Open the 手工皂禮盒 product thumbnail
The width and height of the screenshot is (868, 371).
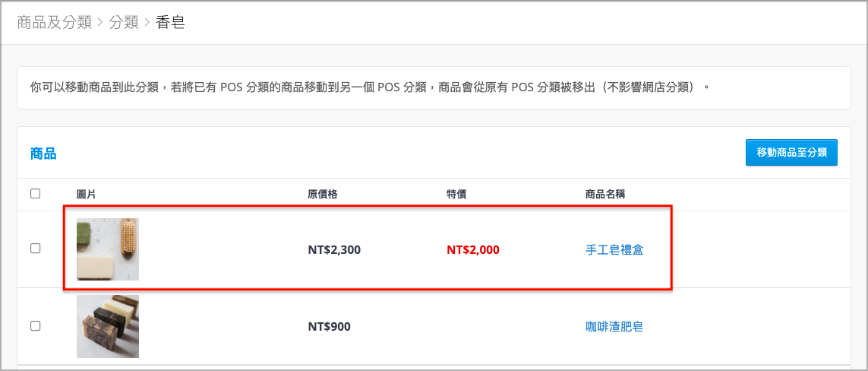(107, 249)
